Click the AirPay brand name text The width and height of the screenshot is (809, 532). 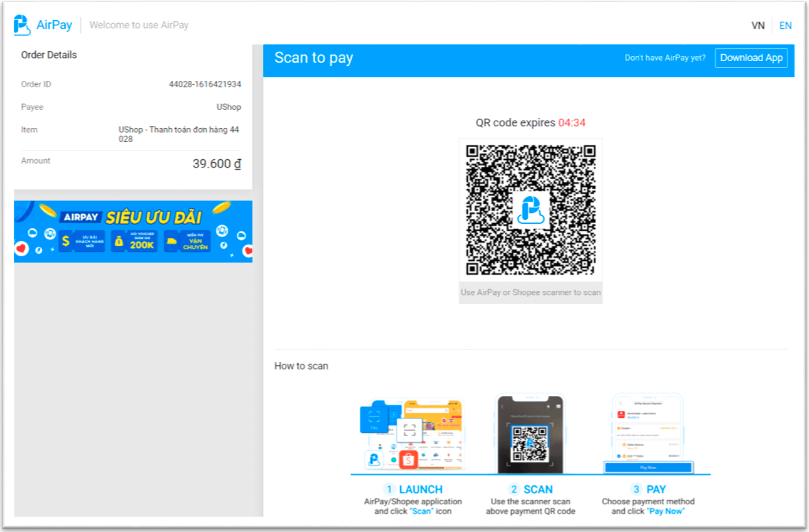pyautogui.click(x=54, y=25)
